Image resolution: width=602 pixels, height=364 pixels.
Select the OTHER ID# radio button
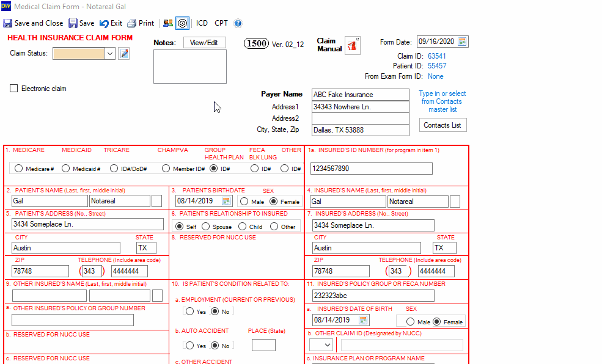(284, 169)
